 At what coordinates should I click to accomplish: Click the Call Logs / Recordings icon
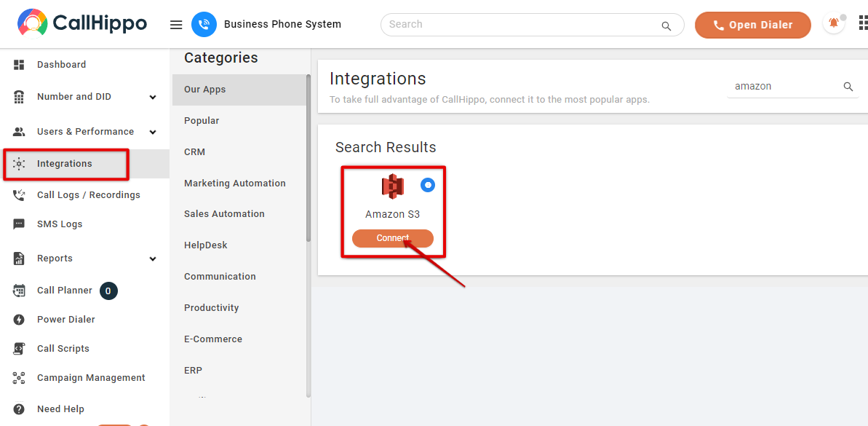pos(19,195)
